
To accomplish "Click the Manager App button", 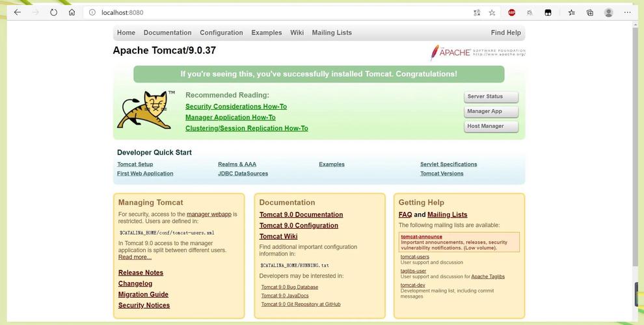I will pyautogui.click(x=490, y=112).
